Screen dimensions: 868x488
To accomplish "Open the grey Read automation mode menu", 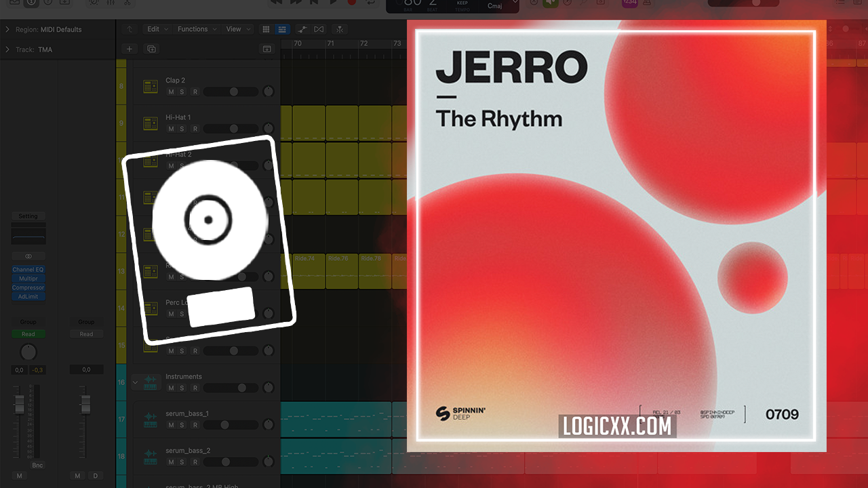I will [x=86, y=334].
